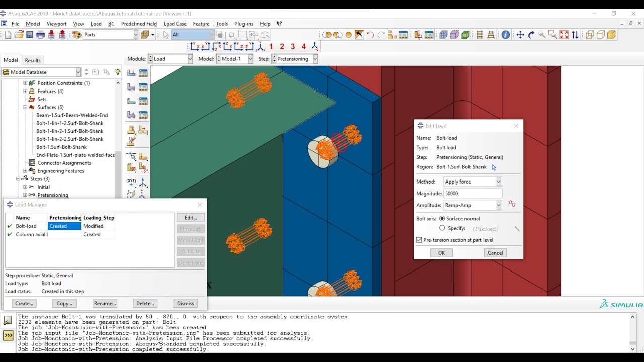
Task: Open the Predefined Field menu
Action: point(139,24)
